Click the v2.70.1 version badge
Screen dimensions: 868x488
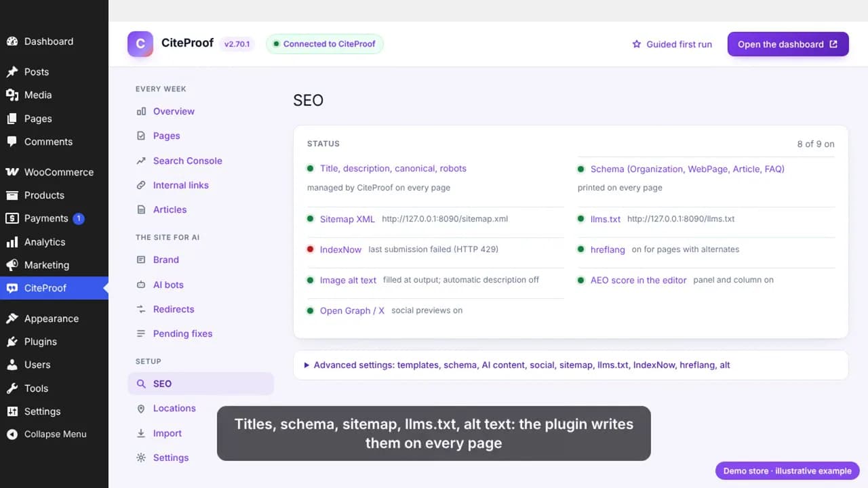point(237,44)
